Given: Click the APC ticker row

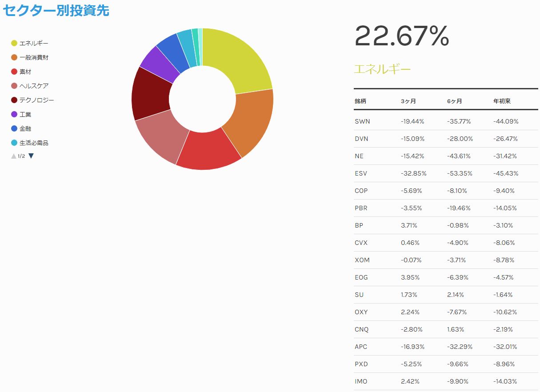Looking at the screenshot, I should (446, 347).
